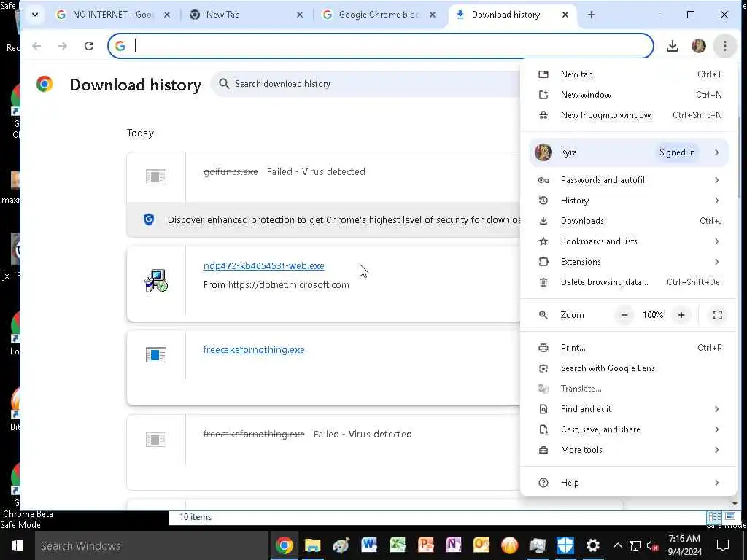Open the notification center icon
This screenshot has height=560, width=747.
723,545
